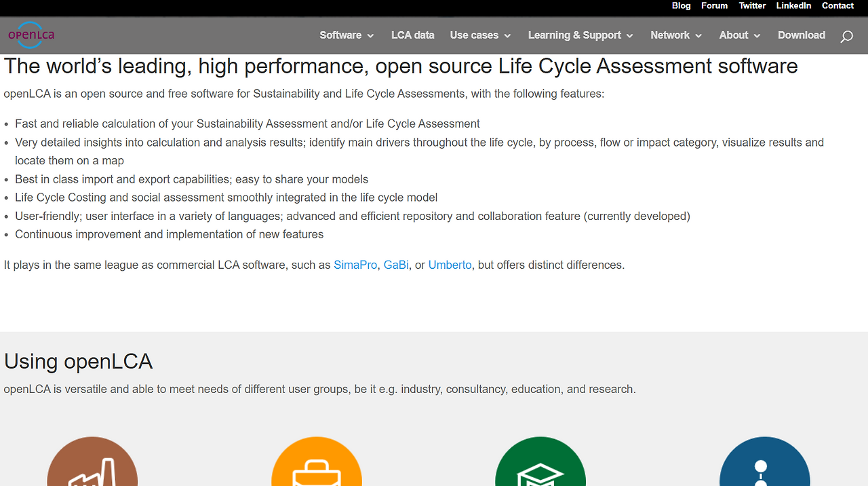Expand the Use cases menu chevron
The width and height of the screenshot is (868, 486).
507,36
